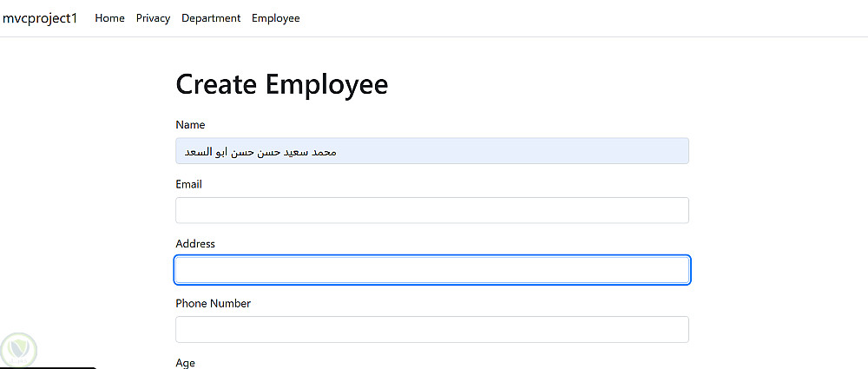
Task: Navigate to the Department section
Action: pos(211,18)
